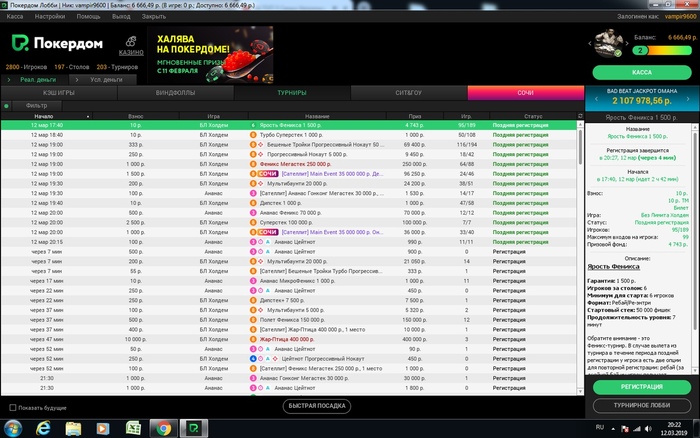
Task: Click the БЫСТРАЯ ПОСАДКА button
Action: (317, 406)
